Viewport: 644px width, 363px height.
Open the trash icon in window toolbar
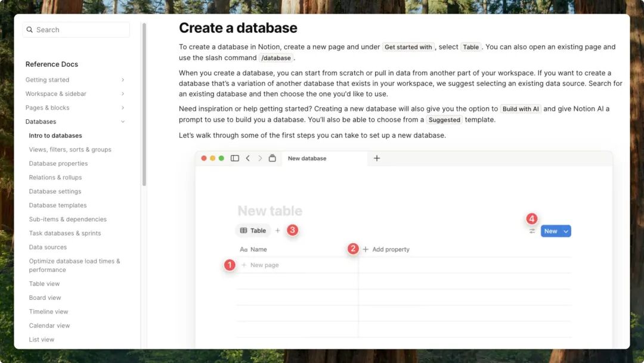pos(273,158)
